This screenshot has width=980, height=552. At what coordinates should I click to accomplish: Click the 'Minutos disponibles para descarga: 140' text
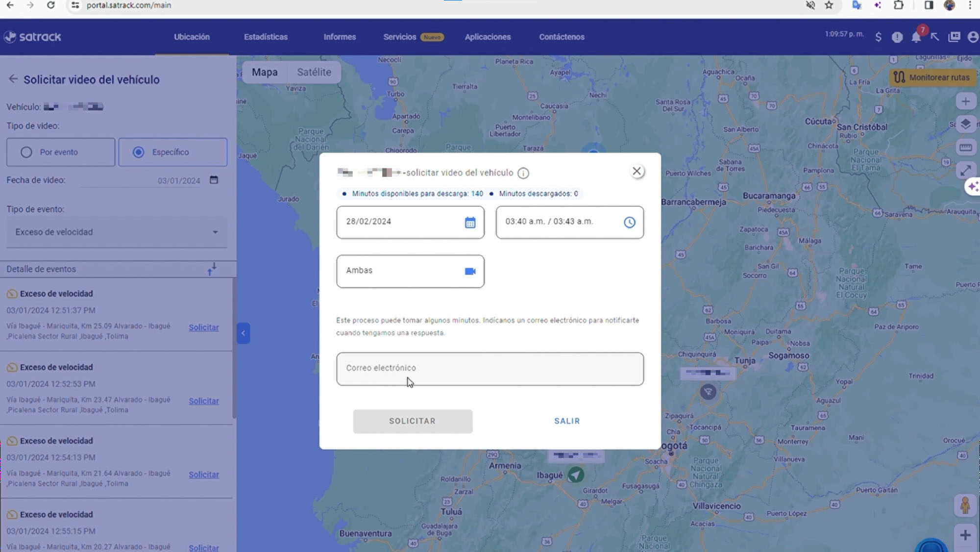[x=417, y=194]
